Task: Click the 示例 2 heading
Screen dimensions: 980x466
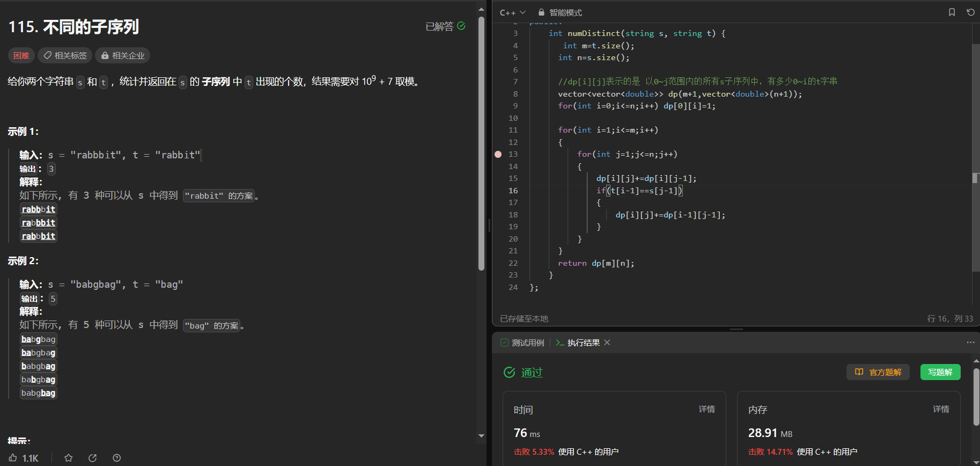Action: (23, 261)
